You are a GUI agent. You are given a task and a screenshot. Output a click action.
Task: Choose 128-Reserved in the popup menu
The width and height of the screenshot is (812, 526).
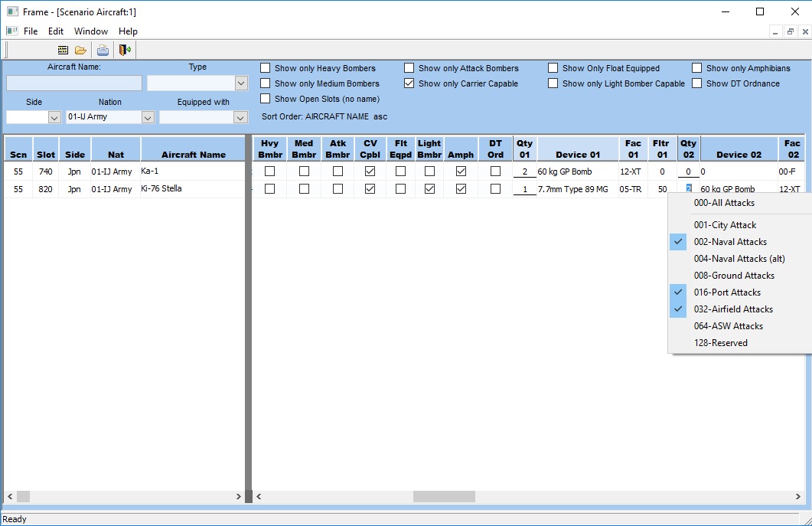tap(740, 342)
